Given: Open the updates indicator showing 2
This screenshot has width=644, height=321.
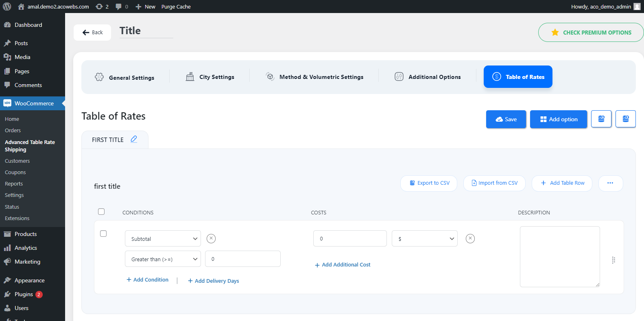Looking at the screenshot, I should tap(102, 7).
